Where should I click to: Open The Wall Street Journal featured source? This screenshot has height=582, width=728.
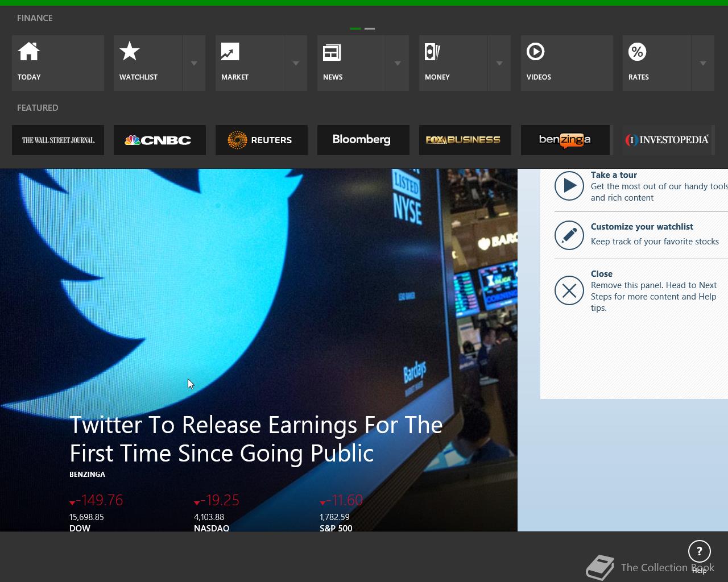point(58,140)
